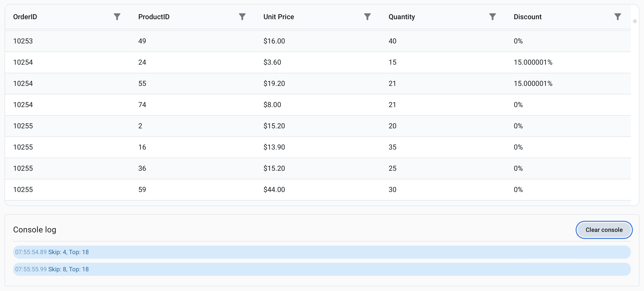Select the 15.000001% discount for product 55
This screenshot has height=291, width=644.
point(568,84)
